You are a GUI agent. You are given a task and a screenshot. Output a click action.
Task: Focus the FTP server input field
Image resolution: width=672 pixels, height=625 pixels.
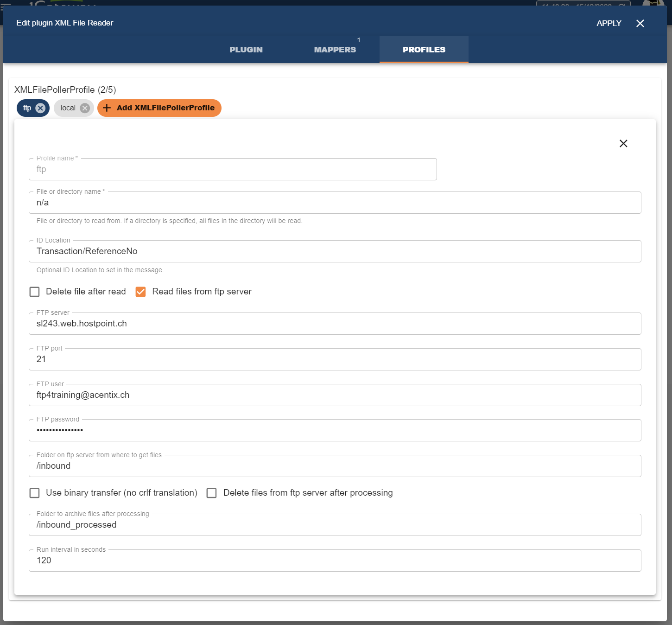tap(335, 324)
